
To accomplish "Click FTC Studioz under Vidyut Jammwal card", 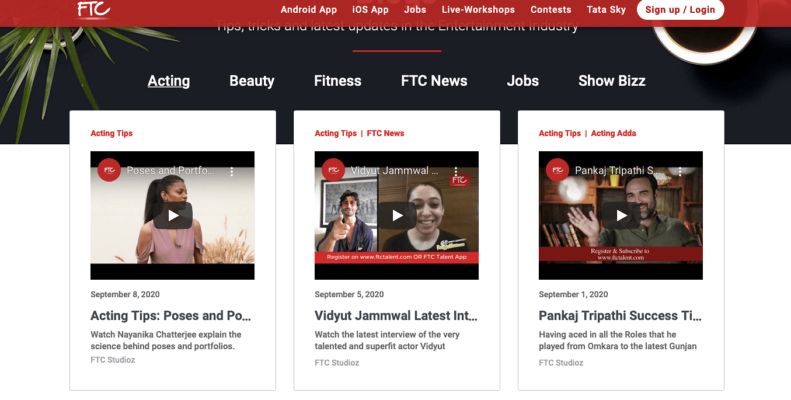I will (x=336, y=363).
